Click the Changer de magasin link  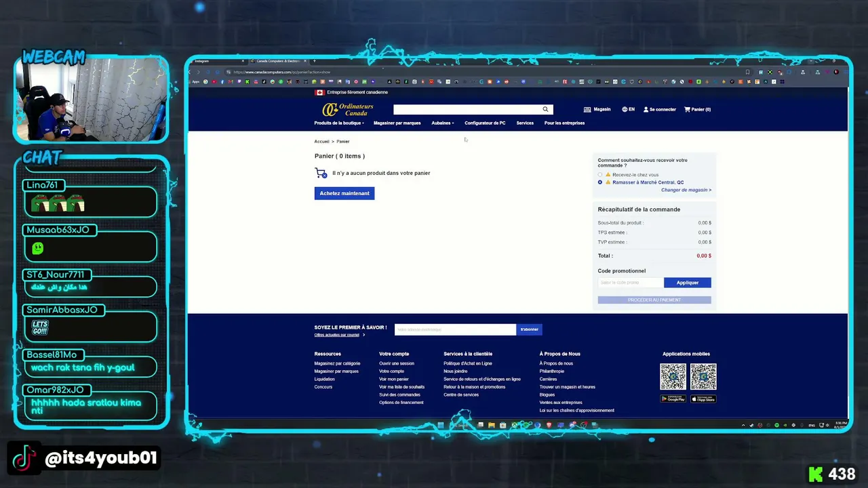click(686, 190)
